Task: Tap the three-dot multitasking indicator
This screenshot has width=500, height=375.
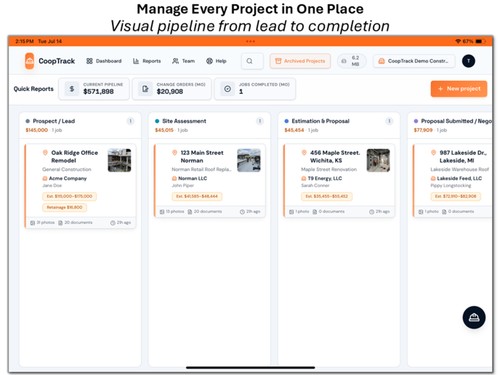Action: click(250, 41)
